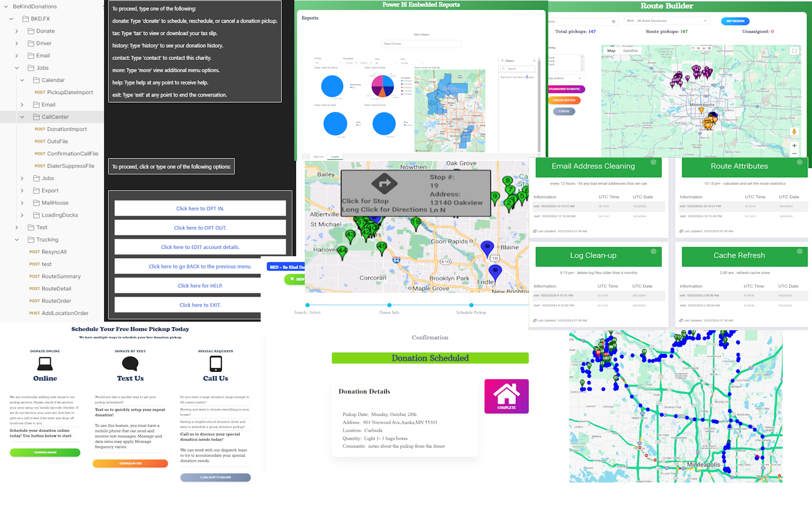Close the Cache Refresh card
Viewport: 812px width, 529px height.
(800, 251)
